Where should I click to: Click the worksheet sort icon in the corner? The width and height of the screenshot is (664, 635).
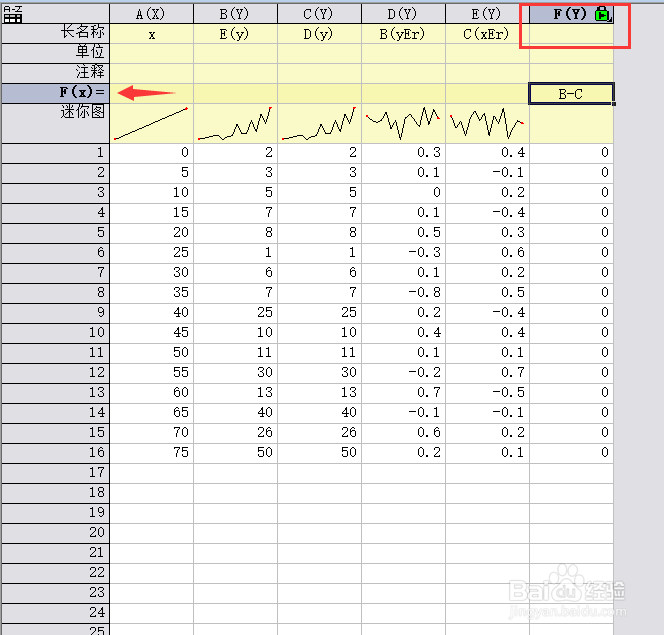pos(13,14)
